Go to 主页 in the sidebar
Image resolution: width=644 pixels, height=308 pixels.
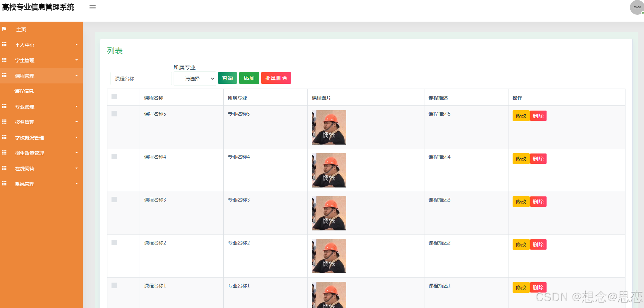coord(21,30)
